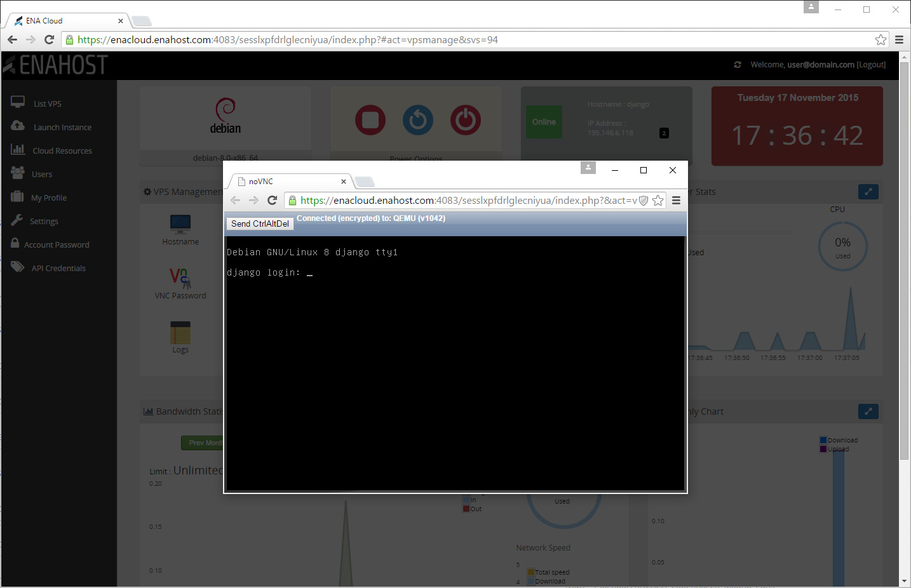
Task: Open Launch Instance in sidebar
Action: (62, 127)
